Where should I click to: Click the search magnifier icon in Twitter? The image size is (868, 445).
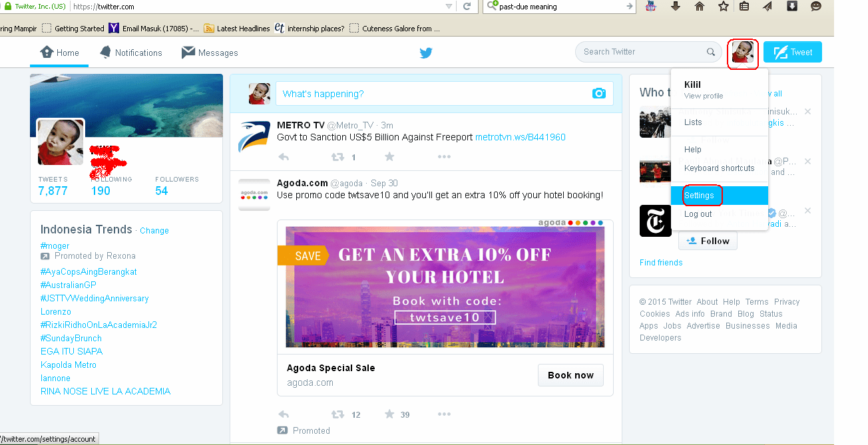pos(711,52)
